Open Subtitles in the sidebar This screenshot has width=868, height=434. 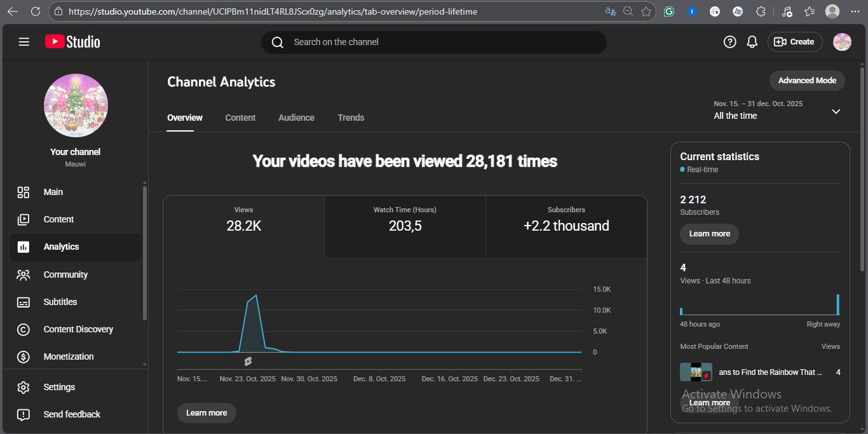pyautogui.click(x=60, y=302)
